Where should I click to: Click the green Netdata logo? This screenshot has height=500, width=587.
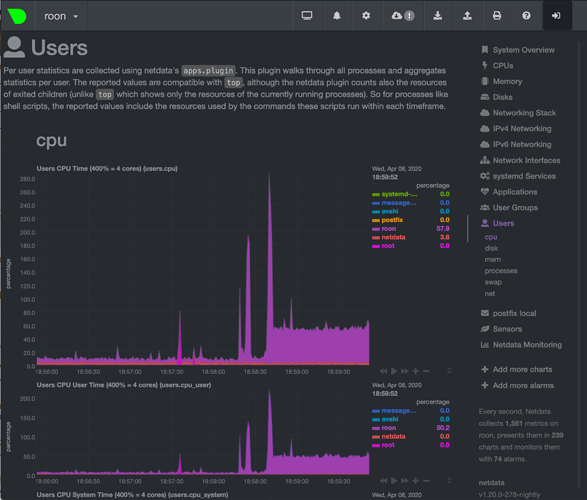point(17,16)
